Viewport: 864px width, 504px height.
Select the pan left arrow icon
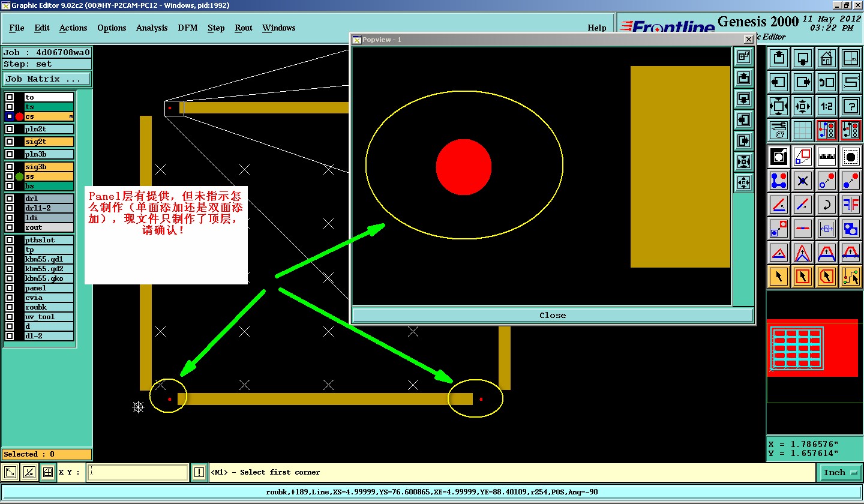click(x=779, y=82)
